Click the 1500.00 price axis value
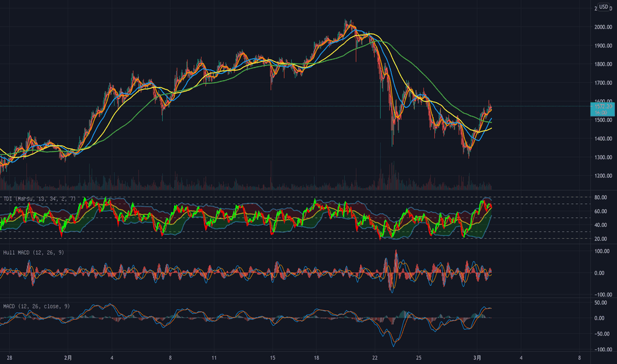617x364 pixels. click(x=603, y=120)
